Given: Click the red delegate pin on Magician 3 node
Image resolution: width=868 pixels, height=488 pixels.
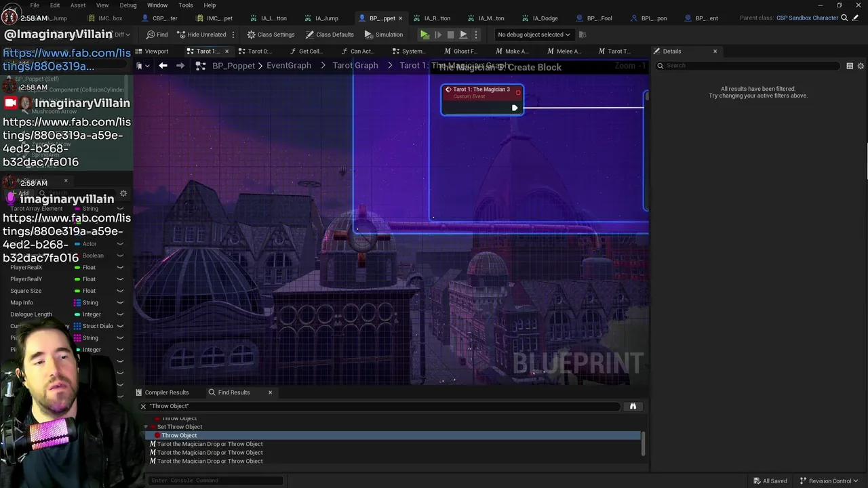Looking at the screenshot, I should click(518, 92).
